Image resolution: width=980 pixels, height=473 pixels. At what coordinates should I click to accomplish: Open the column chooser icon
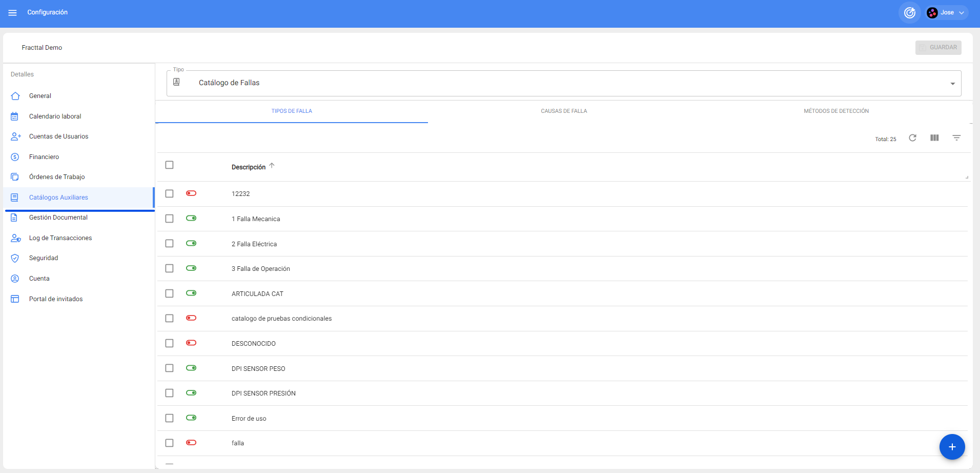(x=934, y=138)
